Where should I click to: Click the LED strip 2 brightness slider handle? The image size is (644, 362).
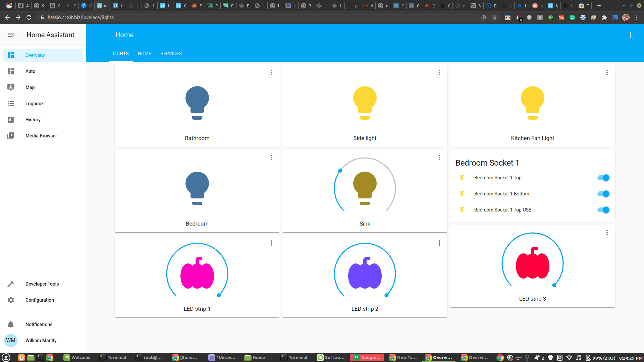[386, 295]
